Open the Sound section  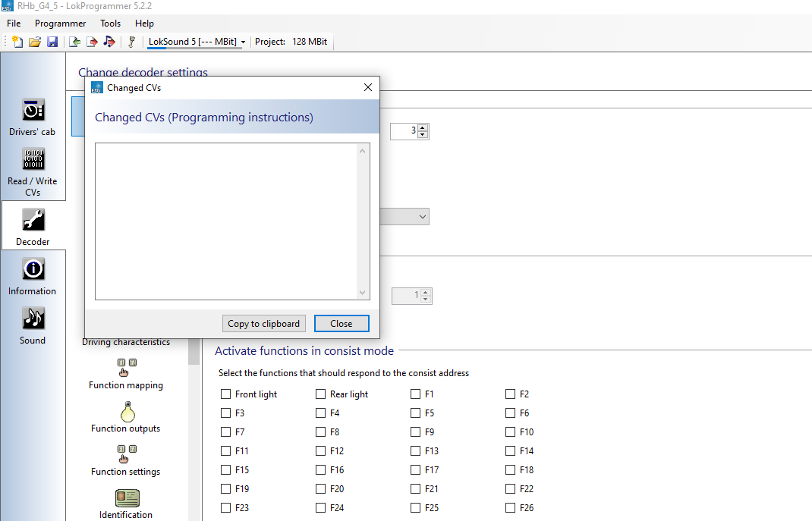click(x=32, y=325)
